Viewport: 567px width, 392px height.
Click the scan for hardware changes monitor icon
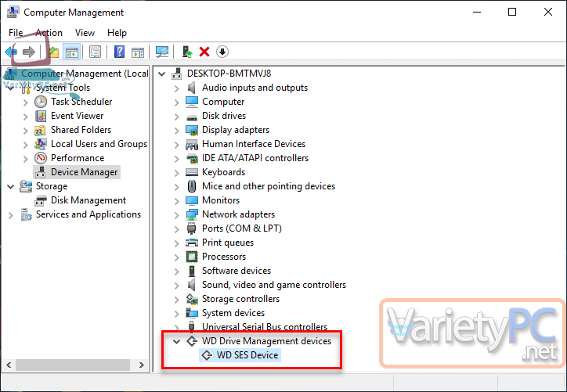click(161, 52)
